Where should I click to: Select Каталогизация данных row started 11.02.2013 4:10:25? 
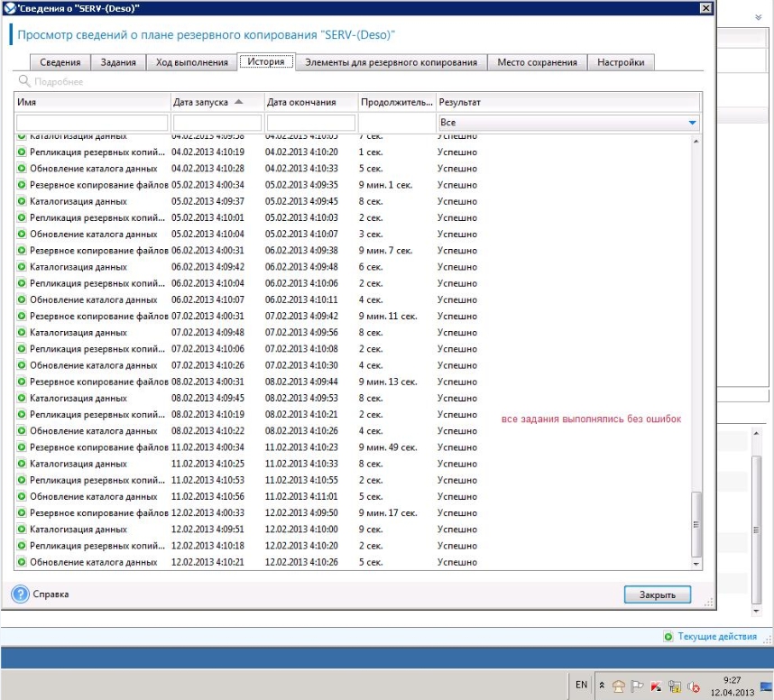click(353, 464)
